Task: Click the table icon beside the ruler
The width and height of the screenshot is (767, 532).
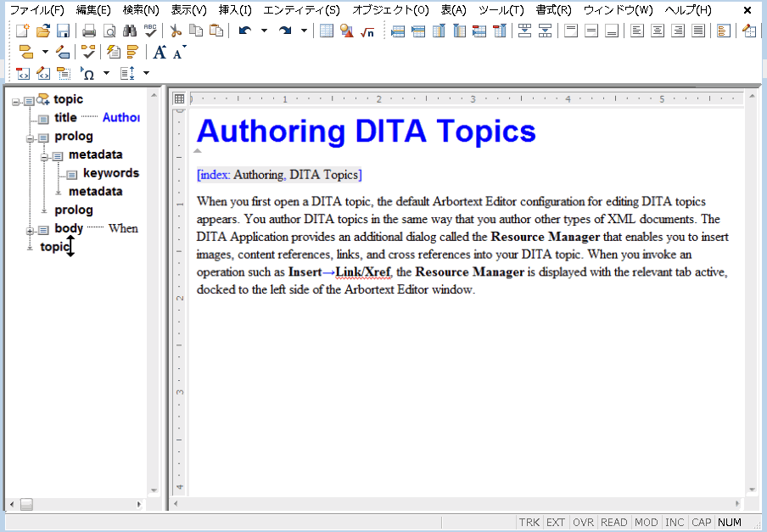Action: (179, 98)
